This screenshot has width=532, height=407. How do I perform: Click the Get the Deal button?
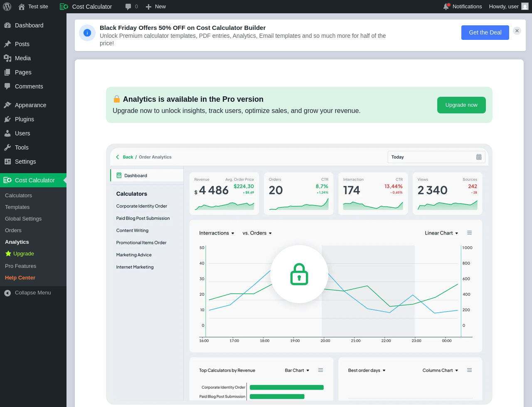pos(485,32)
